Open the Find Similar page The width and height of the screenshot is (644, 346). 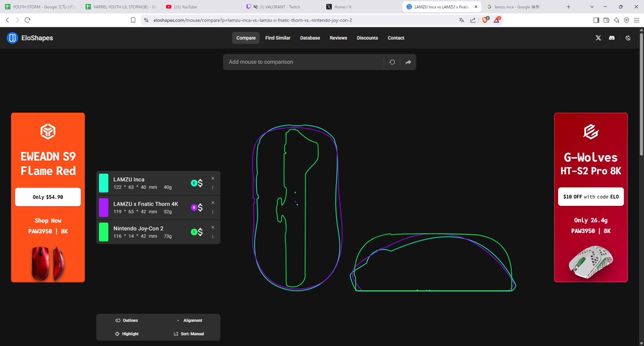coord(277,38)
